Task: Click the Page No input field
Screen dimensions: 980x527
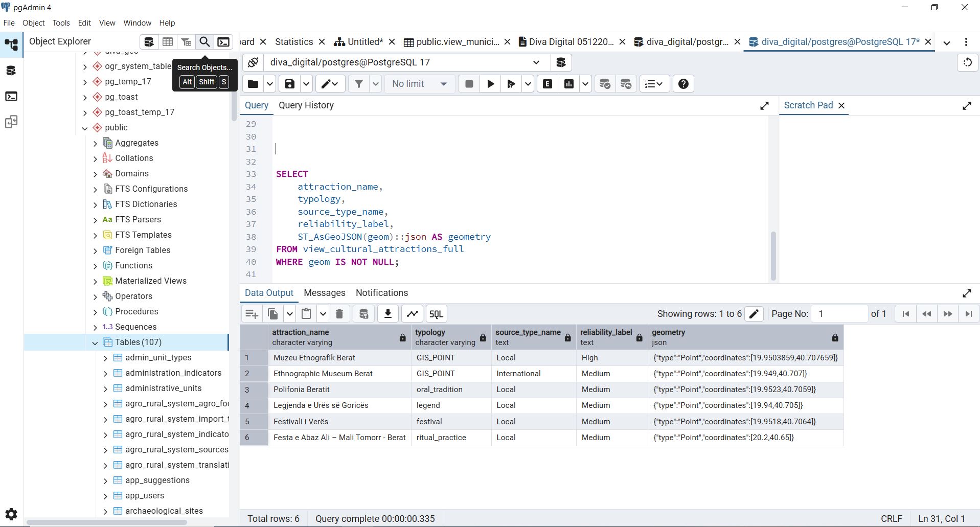Action: click(839, 314)
